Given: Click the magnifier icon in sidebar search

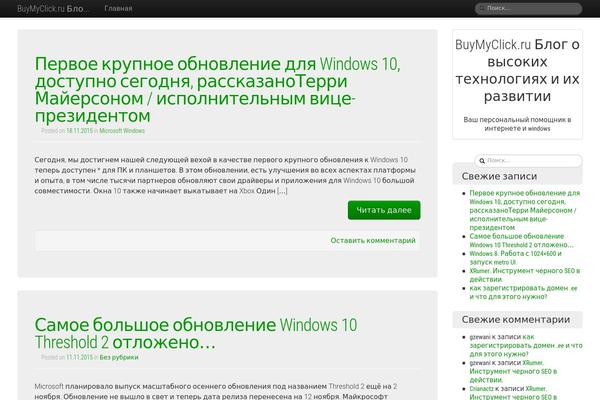Looking at the screenshot, I should tap(482, 161).
